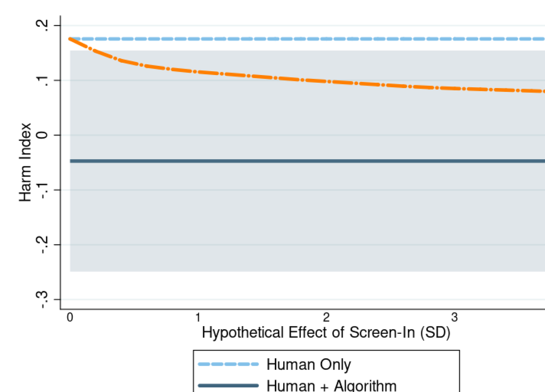Click the orange dash-dot curve
This screenshot has width=545, height=392.
[326, 81]
